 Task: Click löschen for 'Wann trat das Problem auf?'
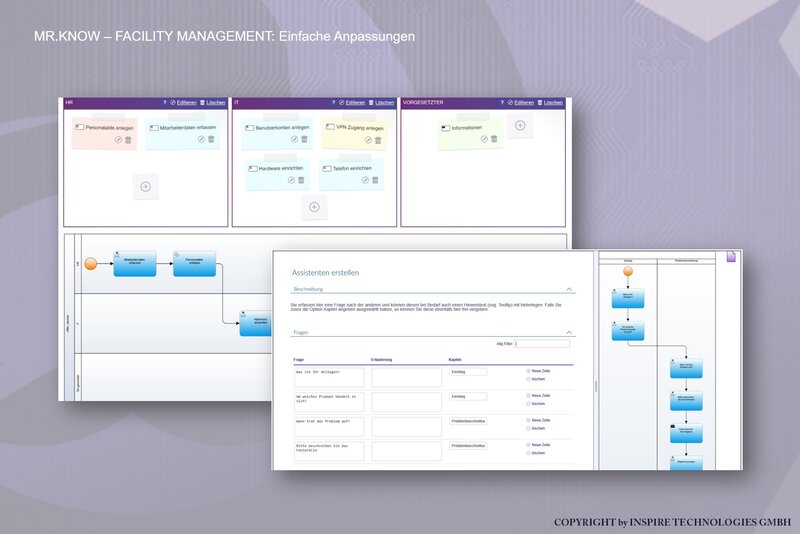pos(536,428)
